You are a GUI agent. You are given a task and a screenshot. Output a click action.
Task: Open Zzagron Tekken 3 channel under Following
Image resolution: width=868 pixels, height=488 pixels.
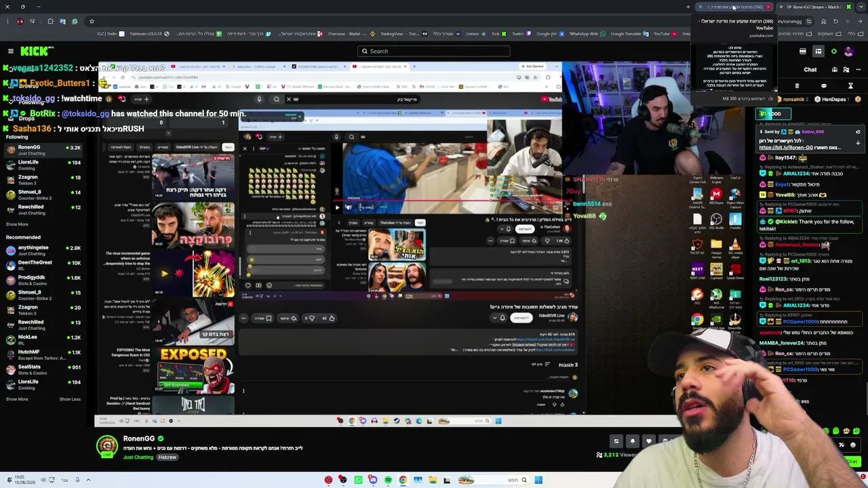pyautogui.click(x=42, y=180)
